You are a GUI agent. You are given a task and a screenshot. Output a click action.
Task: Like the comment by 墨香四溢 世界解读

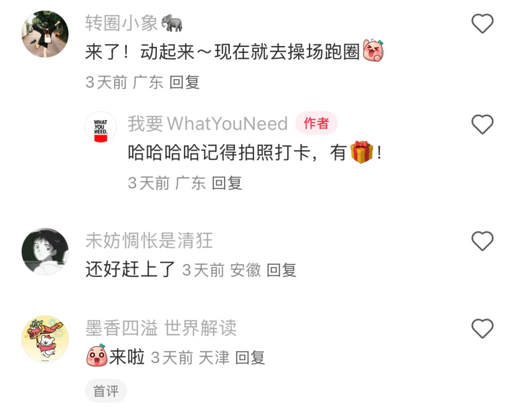[x=482, y=328]
